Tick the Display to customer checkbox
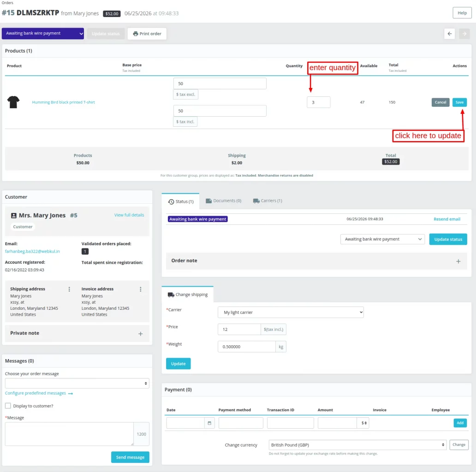 coord(8,406)
